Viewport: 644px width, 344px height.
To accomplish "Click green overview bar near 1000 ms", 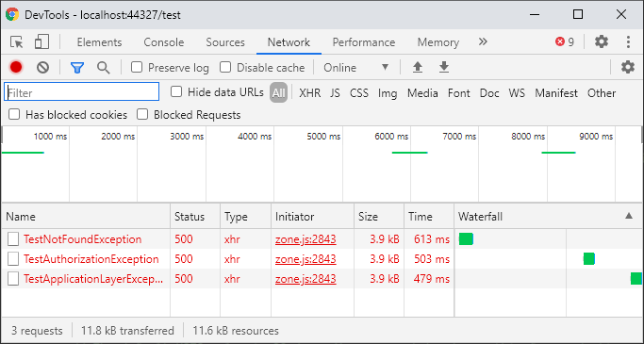I will pos(23,153).
